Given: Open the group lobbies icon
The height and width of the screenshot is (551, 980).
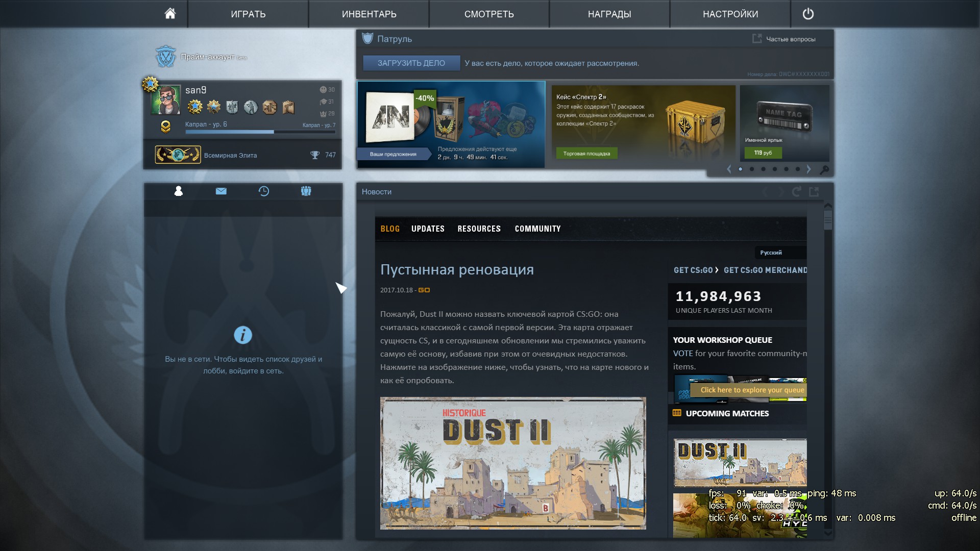Looking at the screenshot, I should click(x=306, y=191).
